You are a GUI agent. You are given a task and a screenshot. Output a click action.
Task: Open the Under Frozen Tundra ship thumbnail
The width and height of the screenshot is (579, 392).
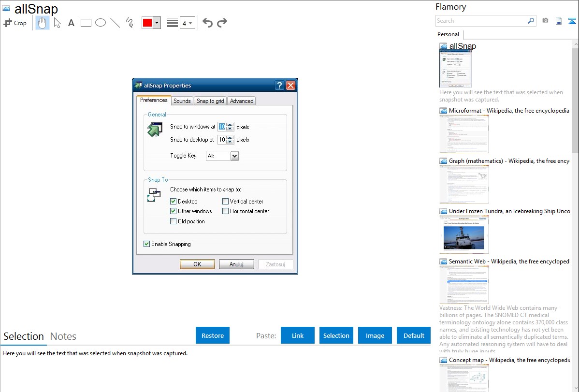[x=464, y=234]
